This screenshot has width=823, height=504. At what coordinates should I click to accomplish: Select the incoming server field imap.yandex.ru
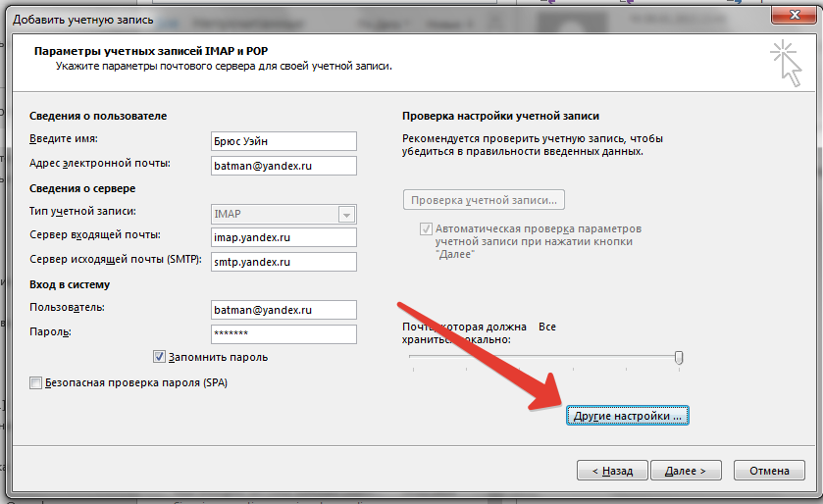[x=283, y=237]
